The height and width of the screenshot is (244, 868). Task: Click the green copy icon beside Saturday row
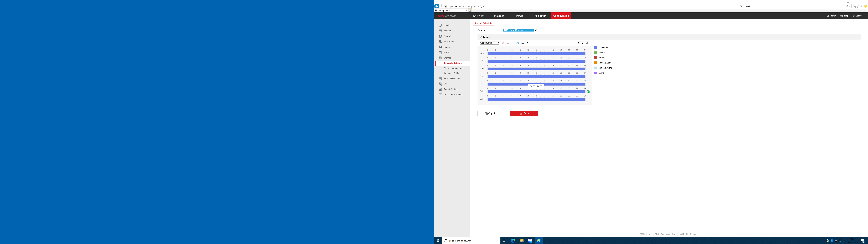pos(588,92)
